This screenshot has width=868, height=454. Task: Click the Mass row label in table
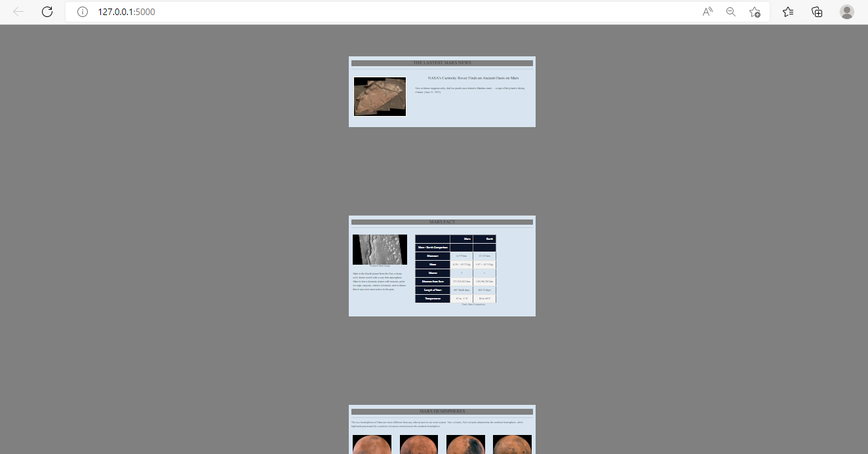click(433, 265)
